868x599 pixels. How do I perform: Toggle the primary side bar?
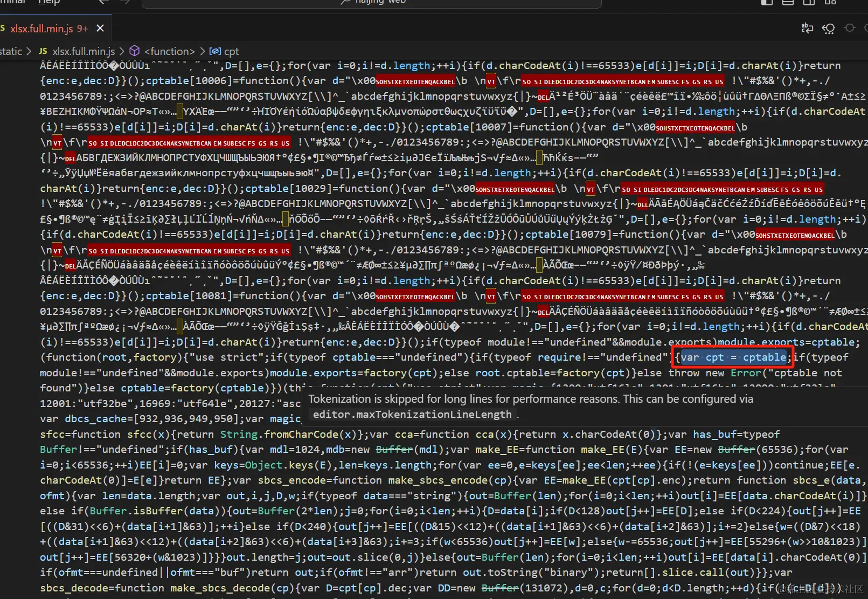click(x=767, y=2)
